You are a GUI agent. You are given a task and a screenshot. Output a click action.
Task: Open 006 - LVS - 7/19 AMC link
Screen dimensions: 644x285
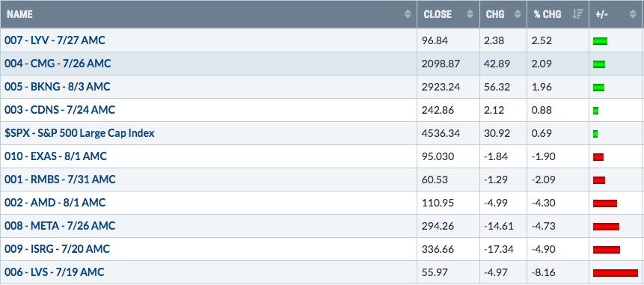click(x=54, y=272)
